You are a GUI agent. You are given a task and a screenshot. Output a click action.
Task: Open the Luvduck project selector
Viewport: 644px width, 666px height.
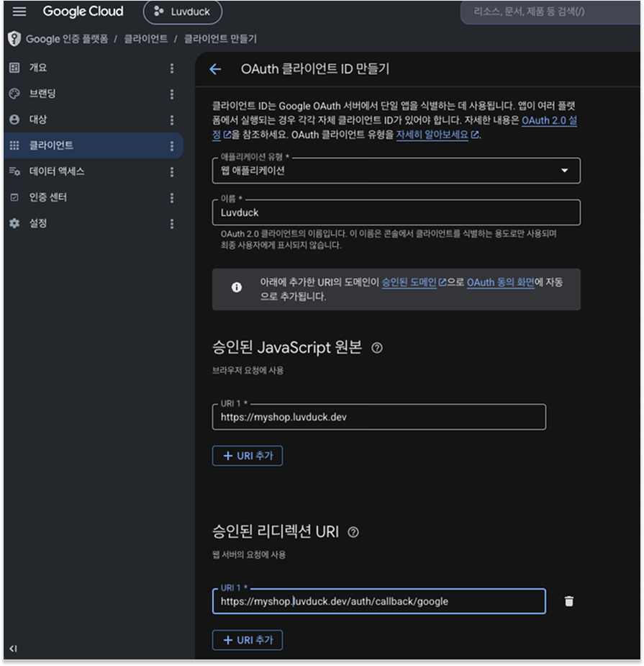[183, 12]
